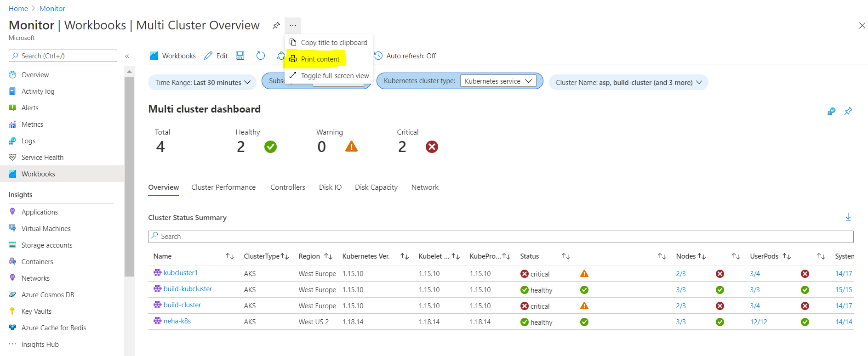Sort by Status column

tap(566, 256)
